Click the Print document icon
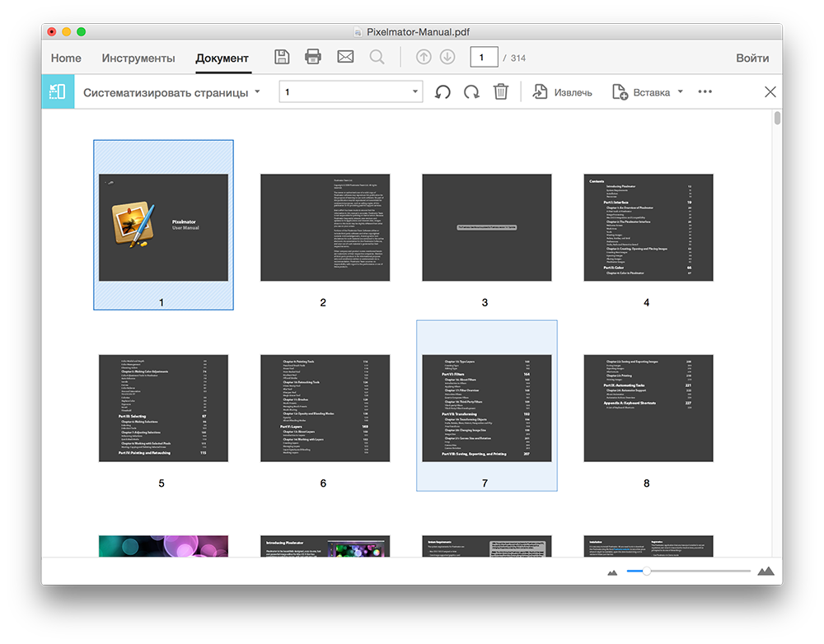The width and height of the screenshot is (824, 644). point(313,58)
